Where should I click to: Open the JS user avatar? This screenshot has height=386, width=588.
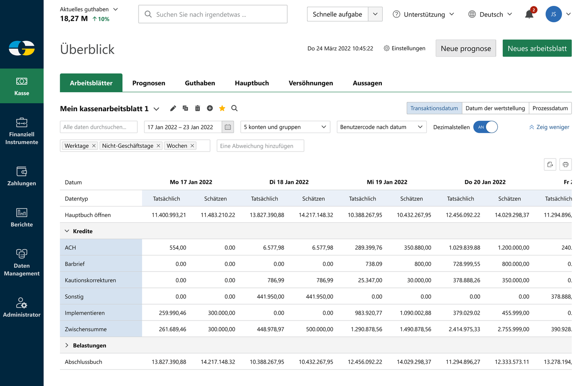[554, 14]
